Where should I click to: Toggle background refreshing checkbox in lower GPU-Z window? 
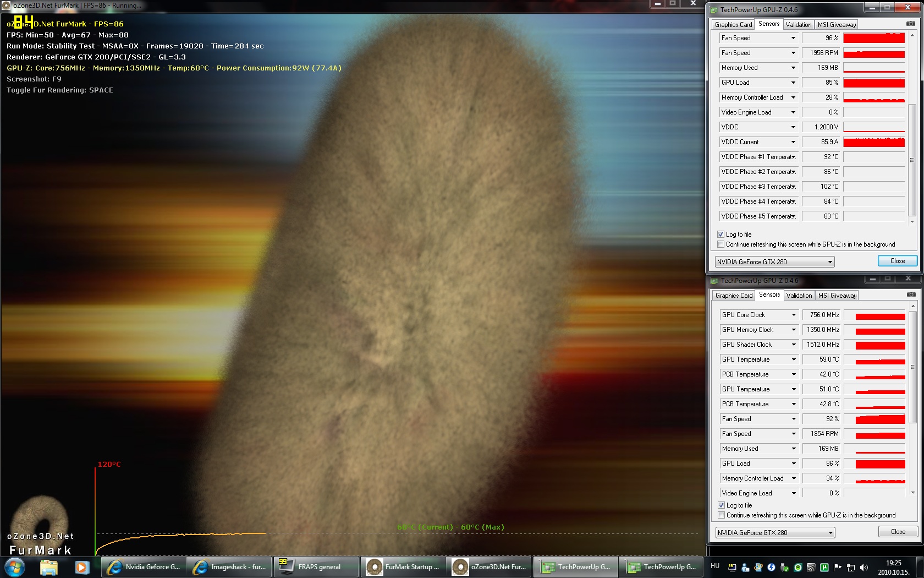(x=722, y=515)
